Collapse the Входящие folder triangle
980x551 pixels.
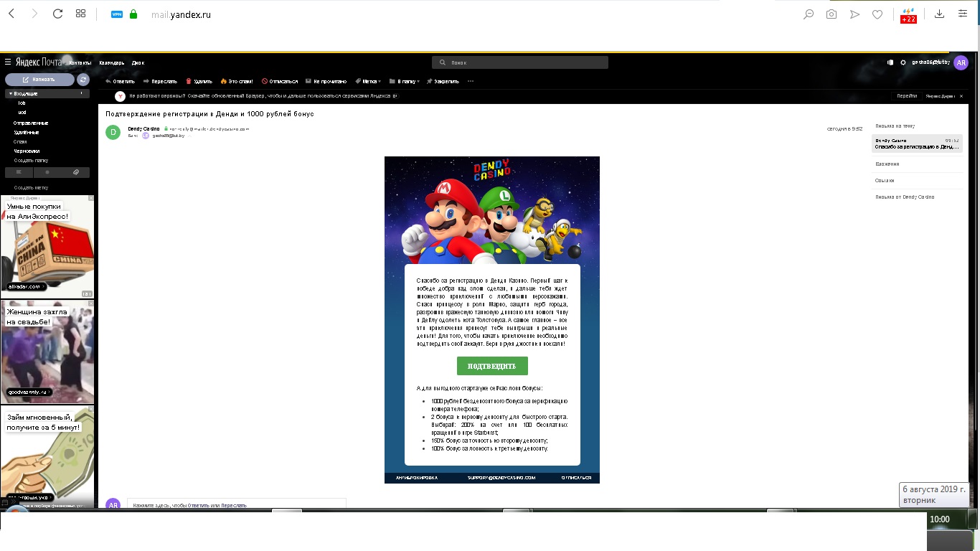[x=10, y=94]
